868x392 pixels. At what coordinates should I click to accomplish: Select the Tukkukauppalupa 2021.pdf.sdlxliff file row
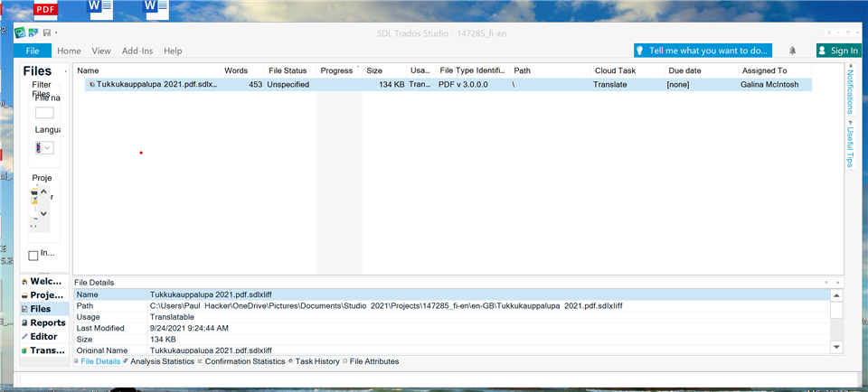click(448, 85)
